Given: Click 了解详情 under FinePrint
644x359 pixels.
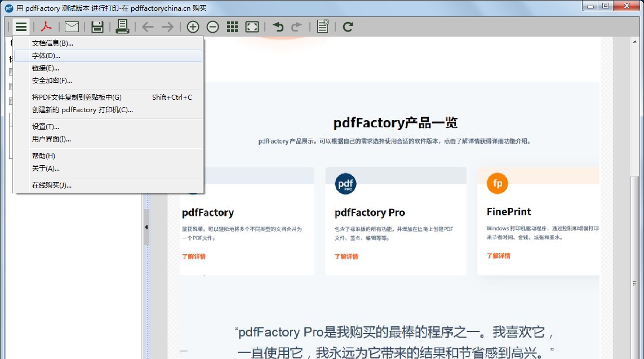Looking at the screenshot, I should pos(496,255).
